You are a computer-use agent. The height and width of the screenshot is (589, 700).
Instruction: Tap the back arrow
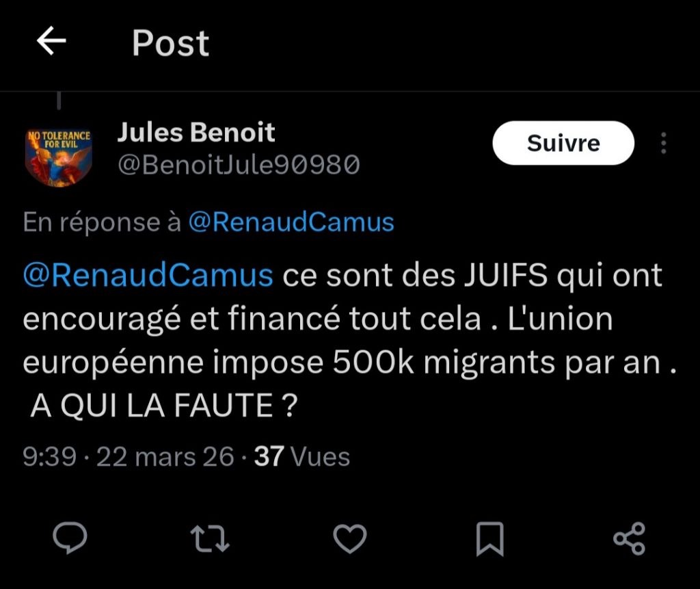coord(51,42)
